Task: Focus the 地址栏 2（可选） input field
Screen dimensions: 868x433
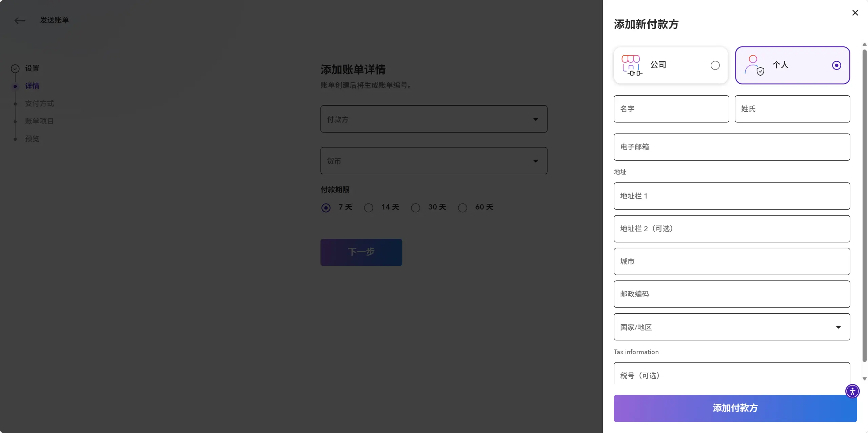Action: click(732, 229)
